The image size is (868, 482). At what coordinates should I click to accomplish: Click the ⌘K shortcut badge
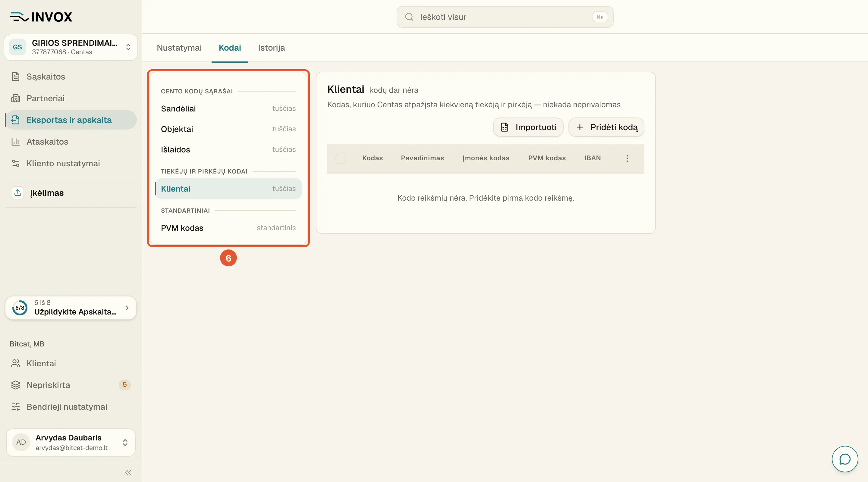click(x=600, y=17)
